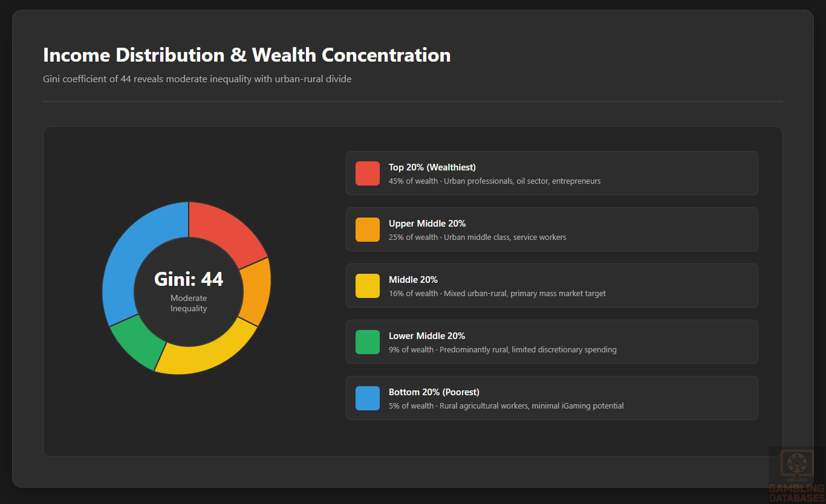The width and height of the screenshot is (826, 504).
Task: Click the red Top 20% legend swatch
Action: [x=368, y=173]
